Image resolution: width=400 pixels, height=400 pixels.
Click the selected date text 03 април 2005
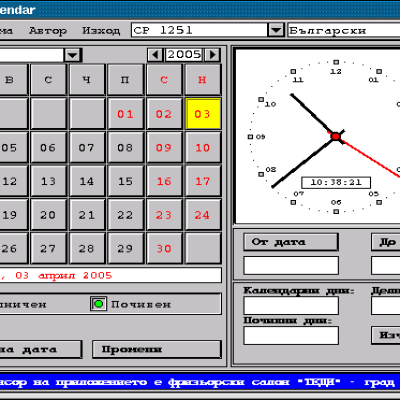(x=63, y=276)
